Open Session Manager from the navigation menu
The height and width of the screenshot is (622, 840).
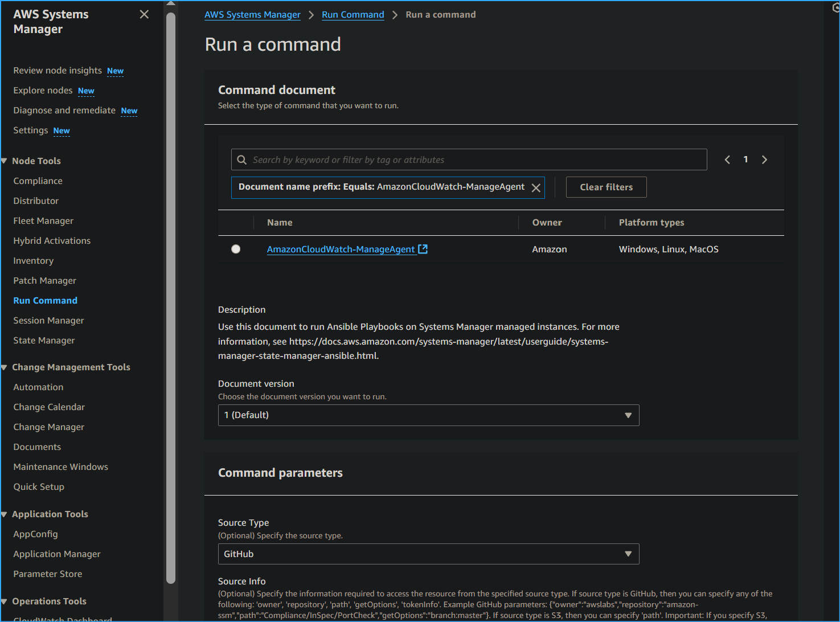coord(48,320)
